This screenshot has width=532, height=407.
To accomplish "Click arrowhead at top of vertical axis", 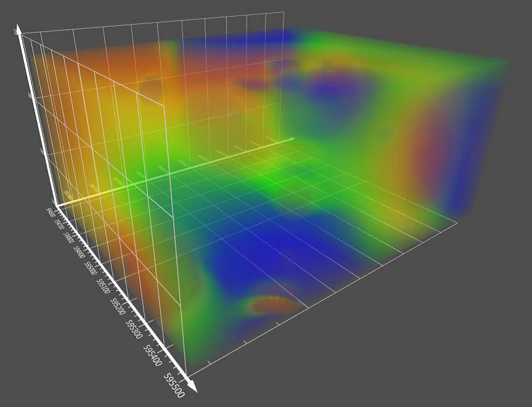I will (x=18, y=30).
